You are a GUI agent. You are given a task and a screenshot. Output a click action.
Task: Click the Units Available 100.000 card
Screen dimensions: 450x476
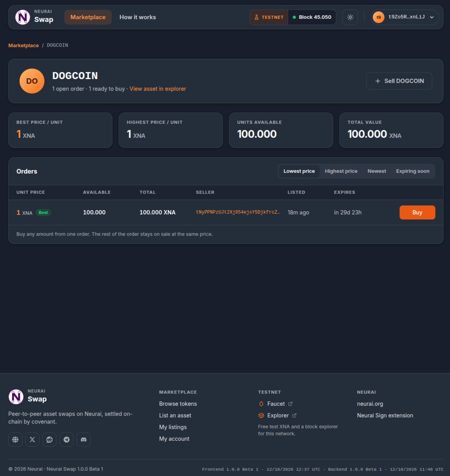coord(281,130)
